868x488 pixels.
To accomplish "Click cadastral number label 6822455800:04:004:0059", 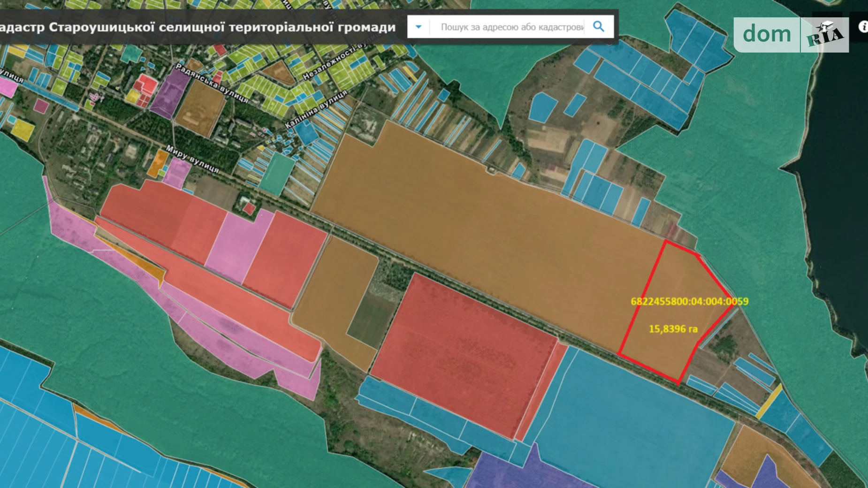I will coord(689,301).
